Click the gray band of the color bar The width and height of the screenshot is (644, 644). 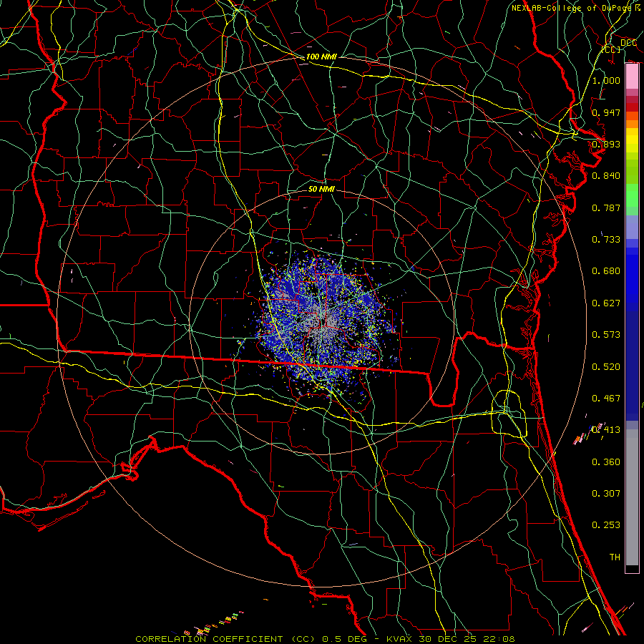(632, 497)
